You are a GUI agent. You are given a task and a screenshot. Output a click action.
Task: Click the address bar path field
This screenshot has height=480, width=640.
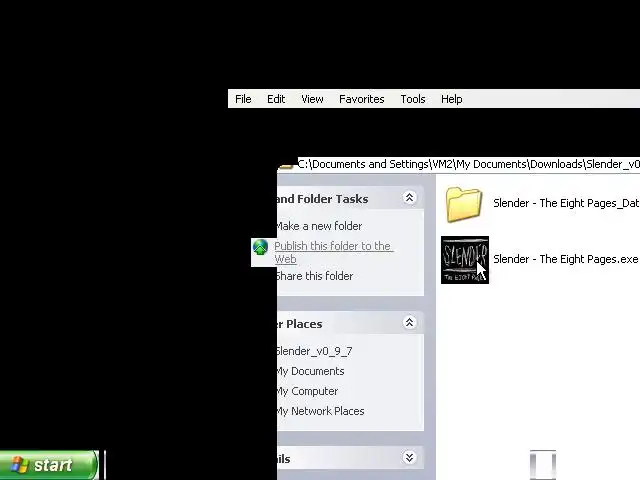pyautogui.click(x=469, y=164)
